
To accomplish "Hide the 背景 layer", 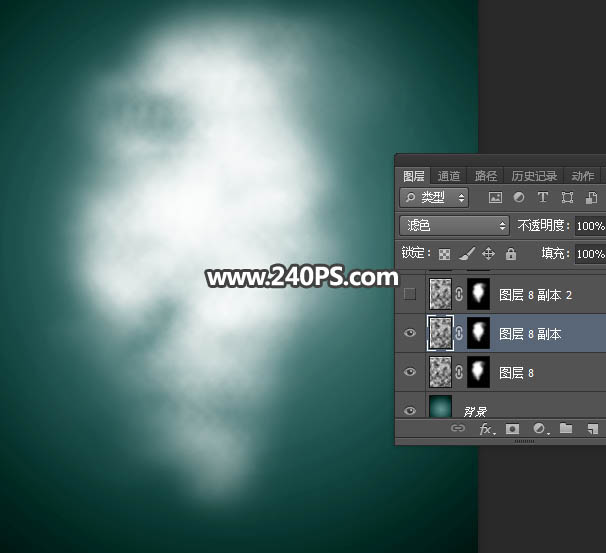I will [x=410, y=410].
